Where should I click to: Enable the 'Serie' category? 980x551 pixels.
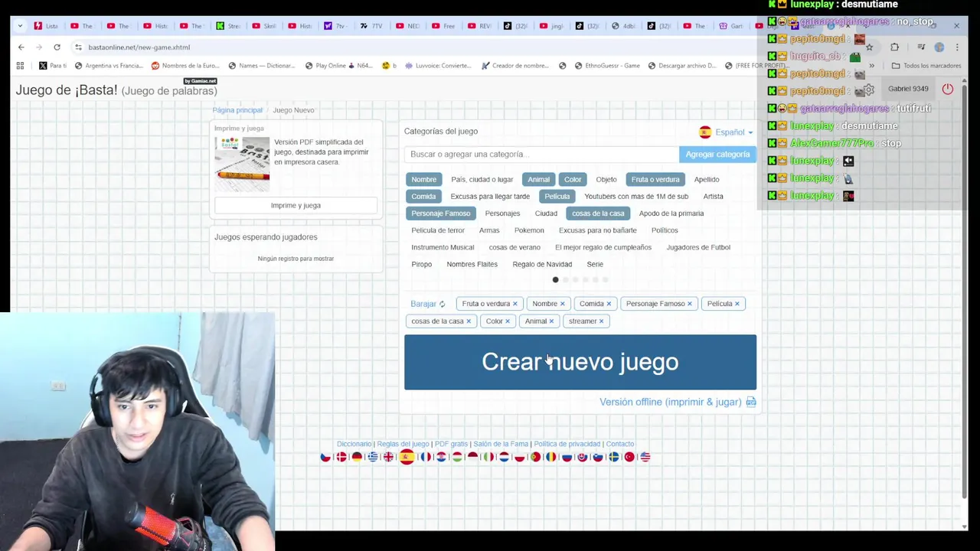pyautogui.click(x=595, y=264)
